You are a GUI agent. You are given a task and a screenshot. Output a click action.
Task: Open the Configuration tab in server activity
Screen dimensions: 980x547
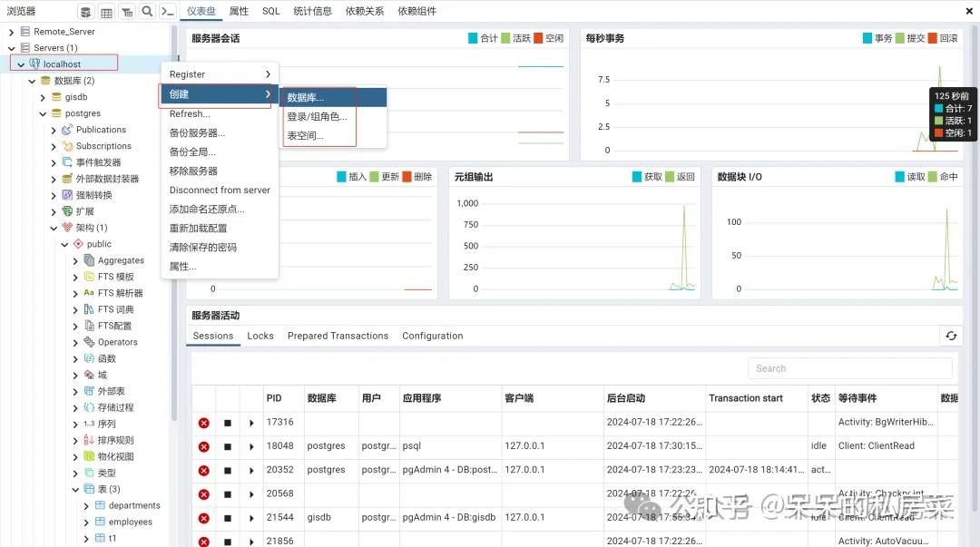click(433, 336)
